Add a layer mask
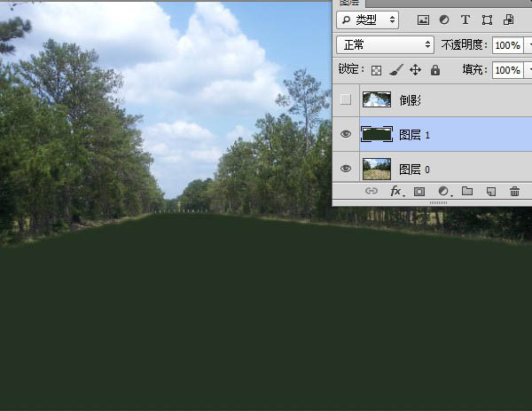 tap(419, 191)
